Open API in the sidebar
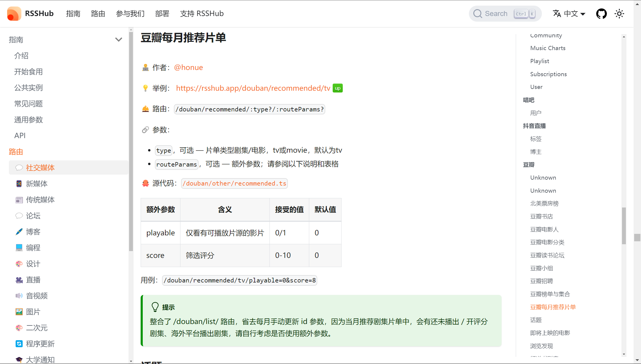Image resolution: width=641 pixels, height=364 pixels. [x=20, y=135]
